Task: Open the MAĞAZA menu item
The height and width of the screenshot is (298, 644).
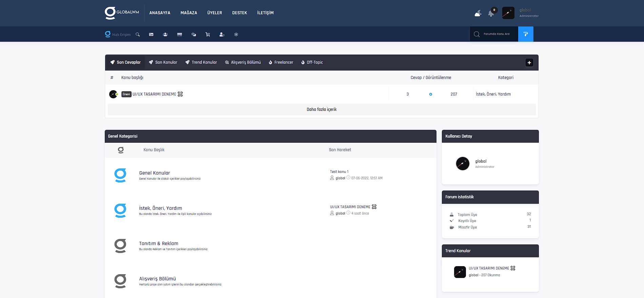Action: [x=189, y=13]
